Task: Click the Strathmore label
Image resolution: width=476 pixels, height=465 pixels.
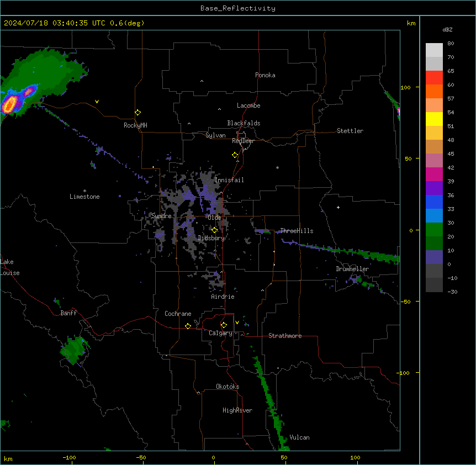Action: (285, 336)
